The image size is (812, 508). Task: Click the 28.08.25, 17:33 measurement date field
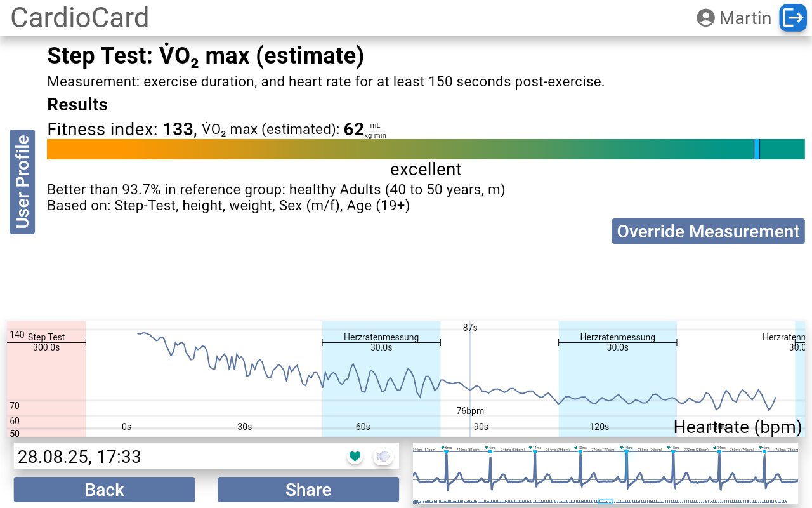(178, 456)
